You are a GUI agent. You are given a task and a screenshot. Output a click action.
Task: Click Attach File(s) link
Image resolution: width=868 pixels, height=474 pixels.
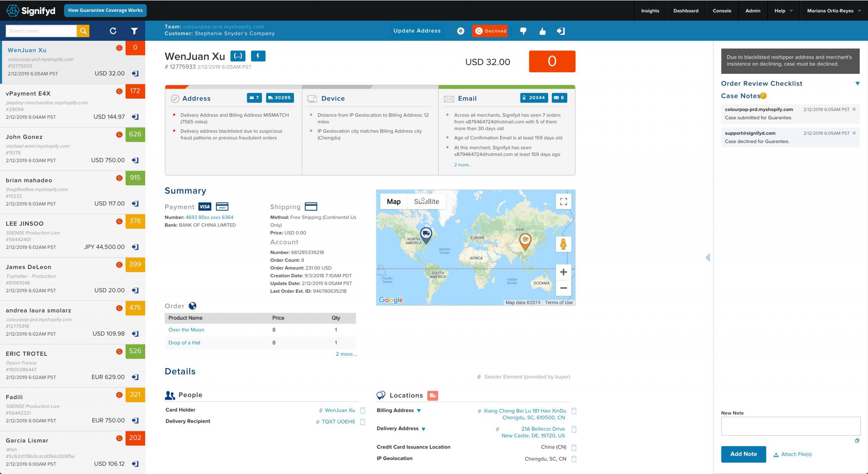click(x=792, y=454)
